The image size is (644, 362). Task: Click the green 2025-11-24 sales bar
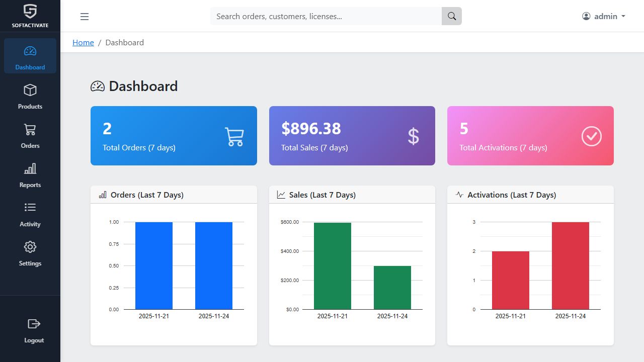coord(392,287)
